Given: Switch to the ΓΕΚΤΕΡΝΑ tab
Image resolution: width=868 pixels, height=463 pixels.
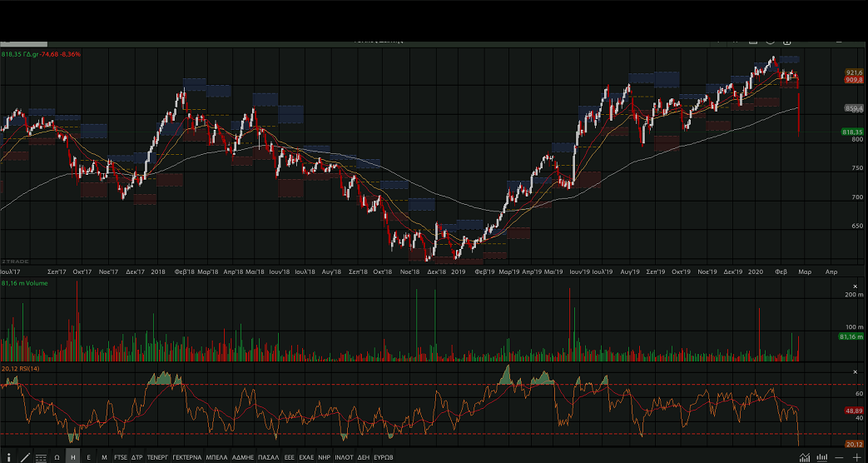Looking at the screenshot, I should coord(187,457).
